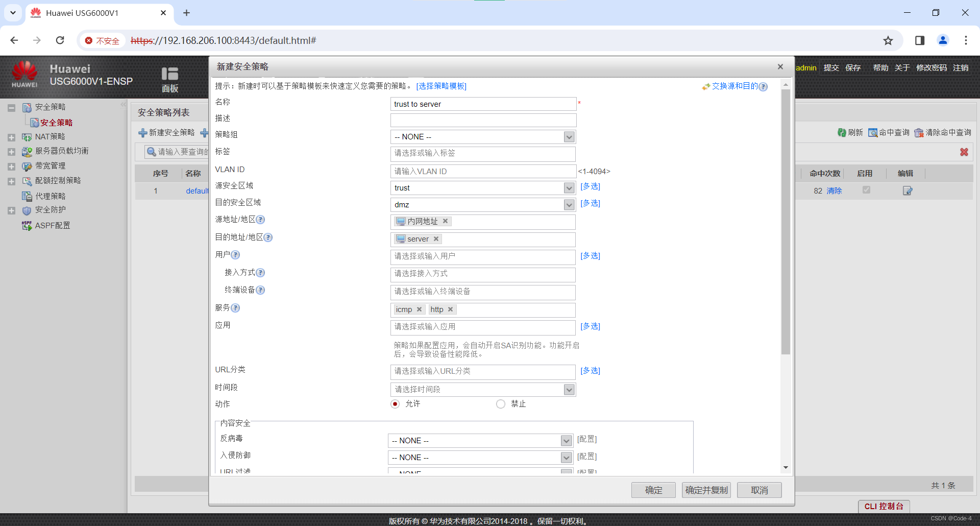Click the dialog scrollbar down arrow

click(786, 468)
